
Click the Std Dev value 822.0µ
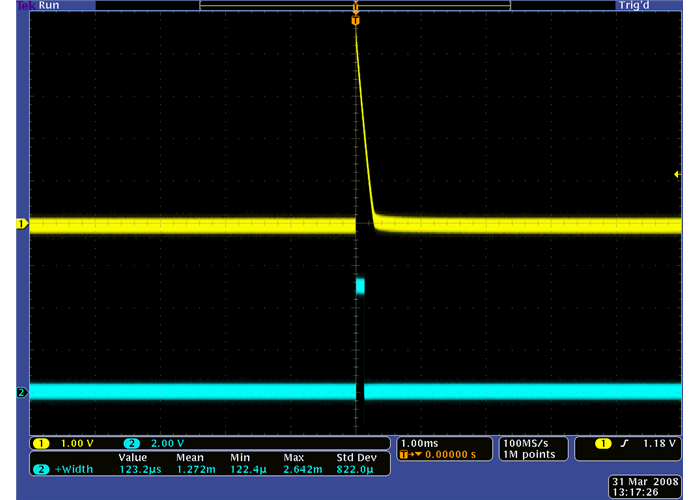pyautogui.click(x=356, y=469)
